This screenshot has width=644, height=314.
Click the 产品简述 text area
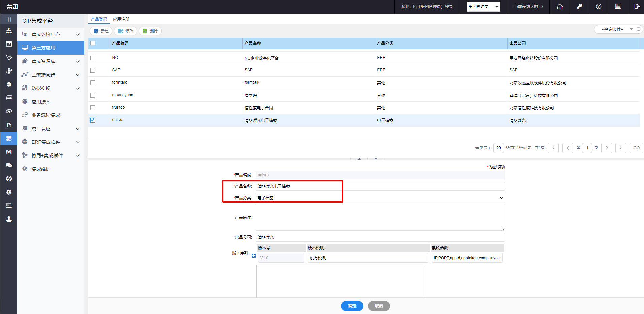click(x=380, y=217)
